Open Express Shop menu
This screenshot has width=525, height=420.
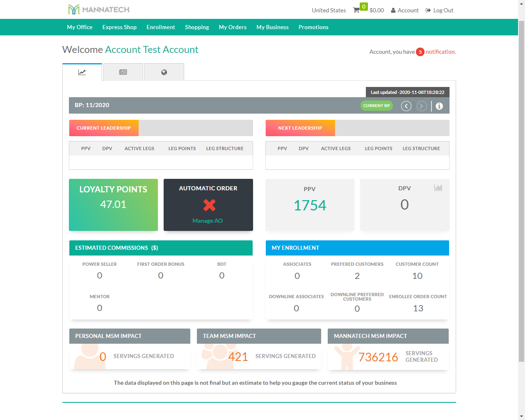pos(119,27)
